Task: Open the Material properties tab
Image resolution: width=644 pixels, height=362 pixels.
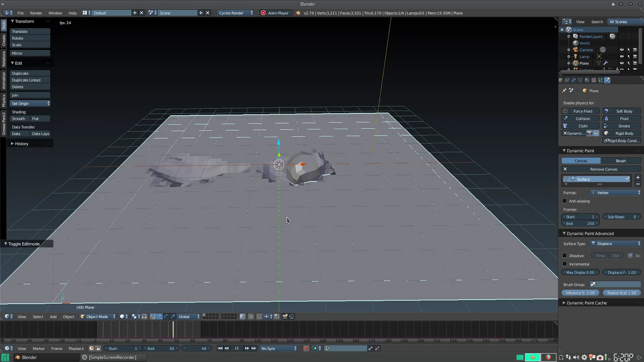Action: pyautogui.click(x=587, y=80)
